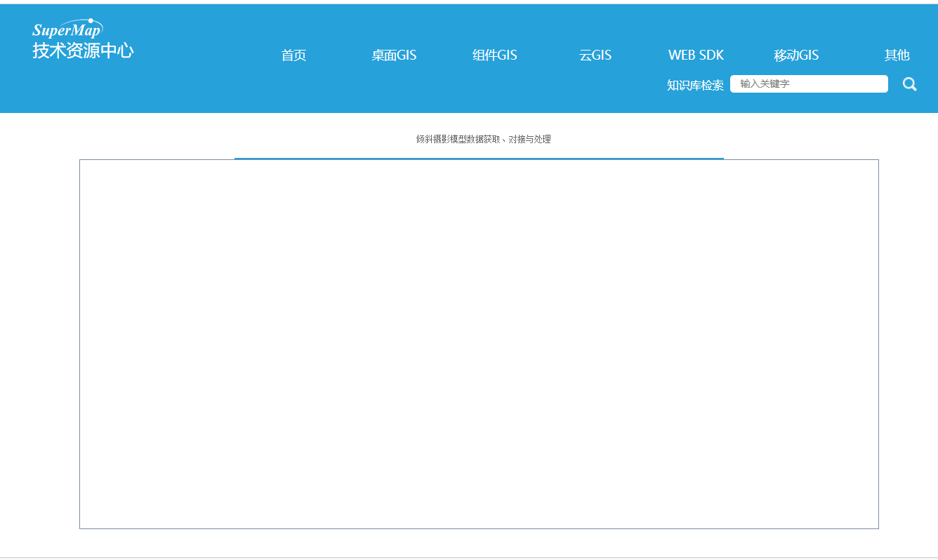Open the 其他 menu item
Viewport: 938px width, 560px height.
(897, 55)
